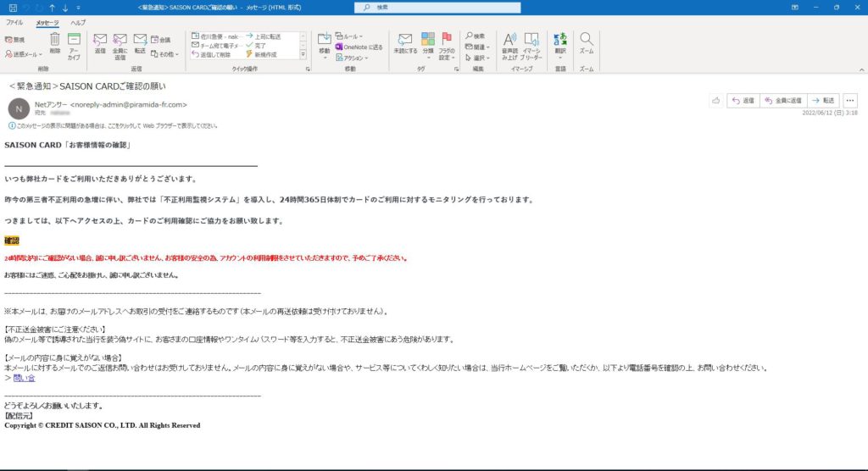Switch to the ヘルプ tab
Screen dimensions: 868x471
click(78, 22)
